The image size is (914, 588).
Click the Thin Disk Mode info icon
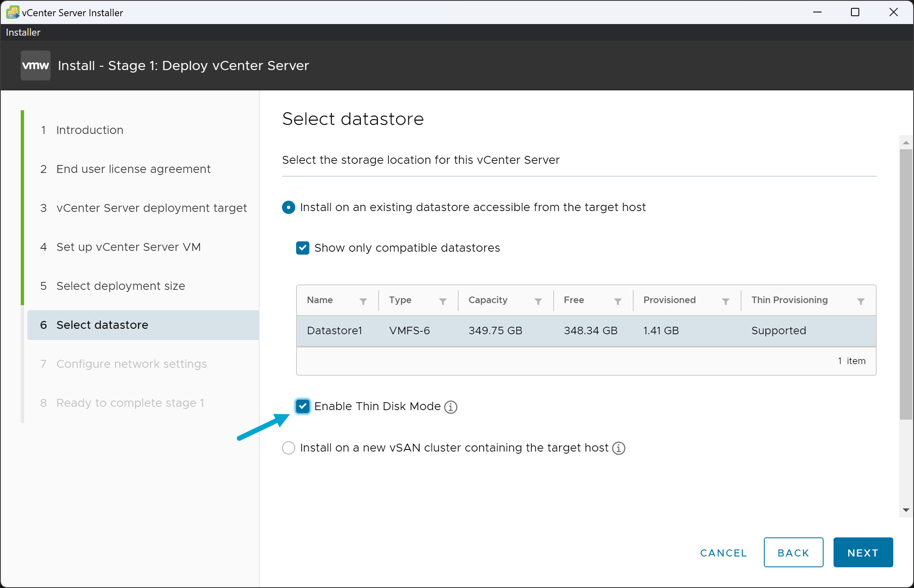pyautogui.click(x=451, y=407)
